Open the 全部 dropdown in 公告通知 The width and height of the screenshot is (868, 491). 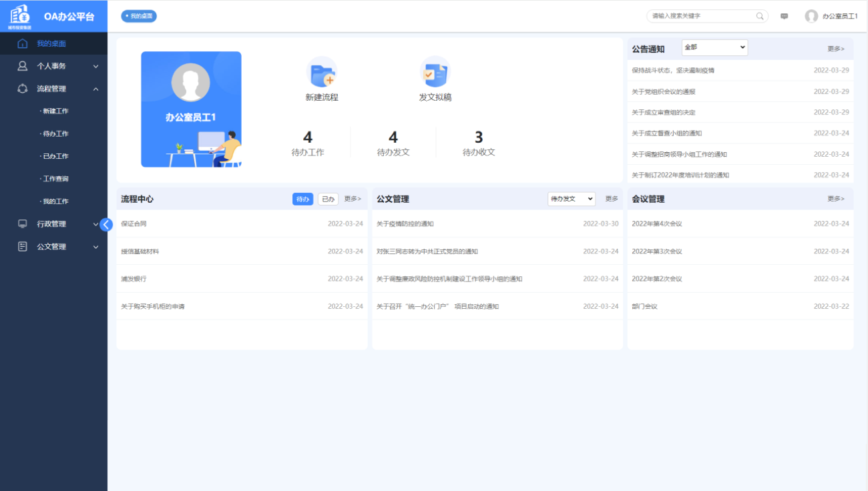[714, 48]
